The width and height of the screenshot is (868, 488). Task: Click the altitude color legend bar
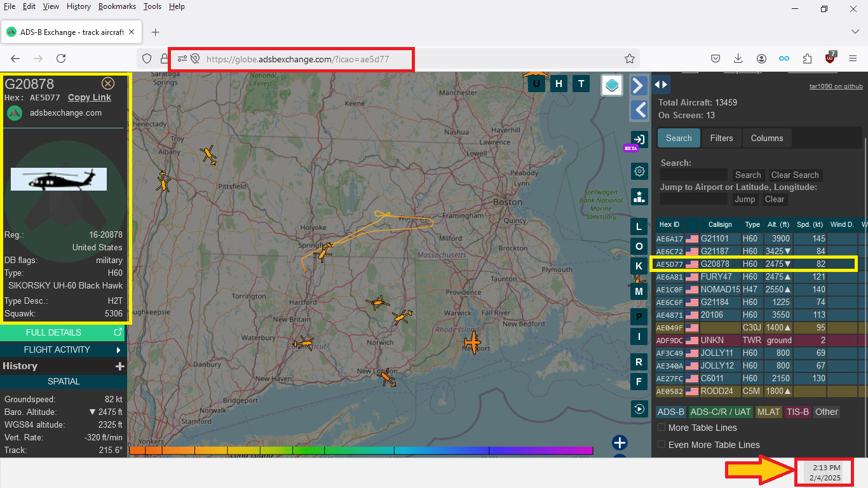point(360,451)
